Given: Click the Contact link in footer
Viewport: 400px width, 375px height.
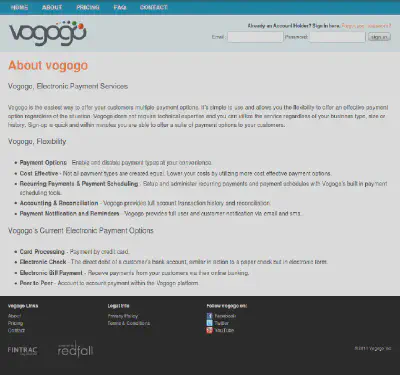Looking at the screenshot, I should coord(16,331).
